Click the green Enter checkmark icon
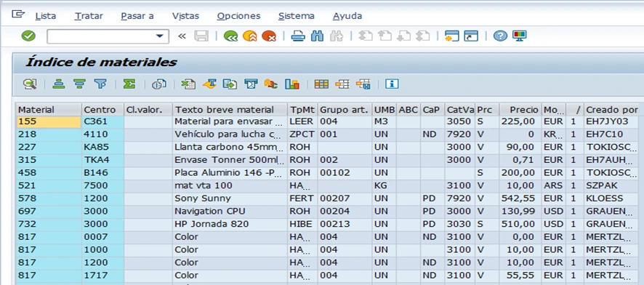Viewport: 644px width, 285px height. (x=28, y=36)
